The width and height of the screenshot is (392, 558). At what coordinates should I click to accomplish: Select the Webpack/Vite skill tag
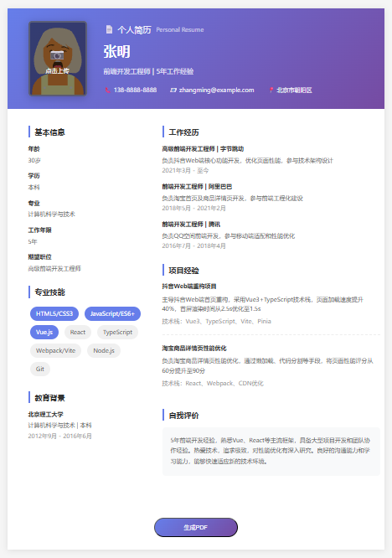click(x=56, y=350)
